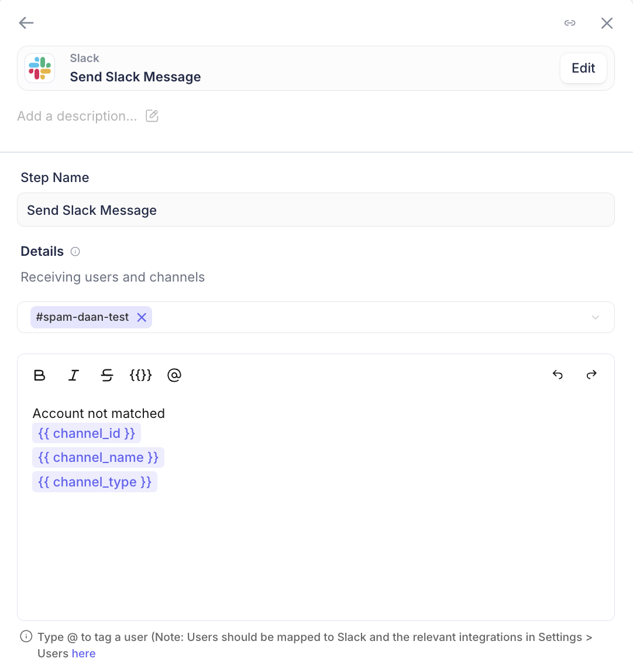Undo the last edit
This screenshot has width=633, height=672.
click(558, 375)
